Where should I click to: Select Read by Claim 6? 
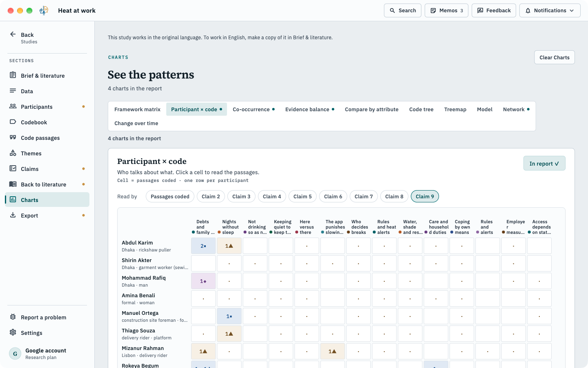coord(333,197)
